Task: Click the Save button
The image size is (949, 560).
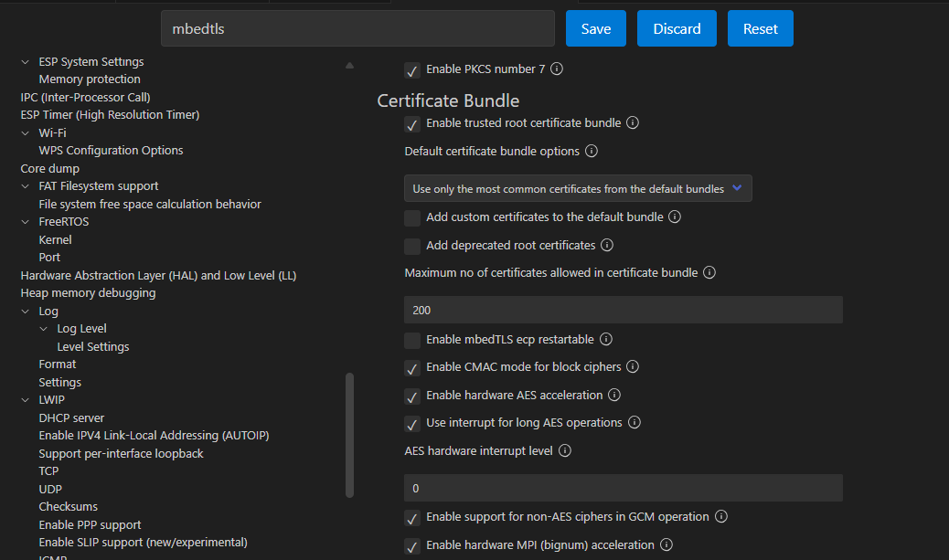Action: [x=595, y=29]
